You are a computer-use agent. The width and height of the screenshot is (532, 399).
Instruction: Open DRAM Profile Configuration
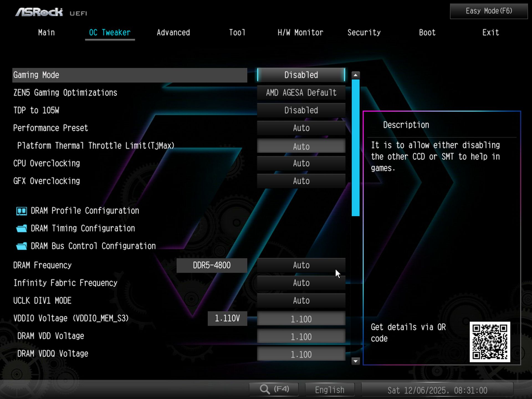[x=85, y=211]
